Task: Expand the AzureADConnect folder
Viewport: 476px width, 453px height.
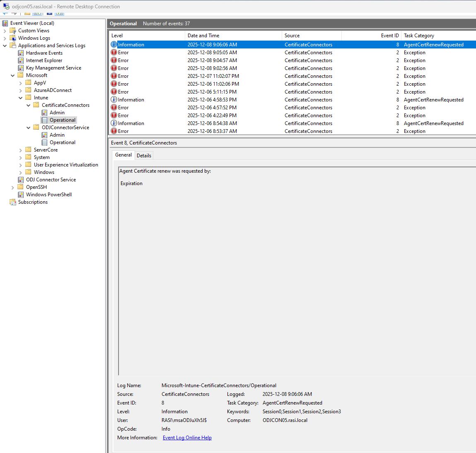Action: [21, 90]
